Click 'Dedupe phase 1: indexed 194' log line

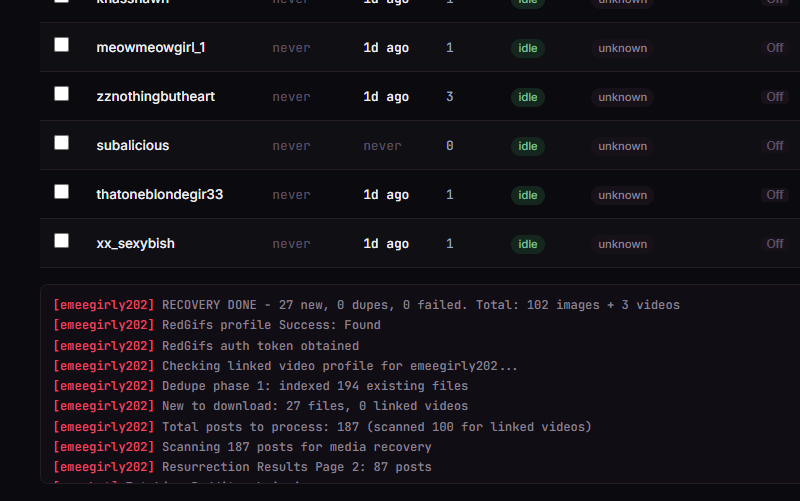pyautogui.click(x=261, y=386)
